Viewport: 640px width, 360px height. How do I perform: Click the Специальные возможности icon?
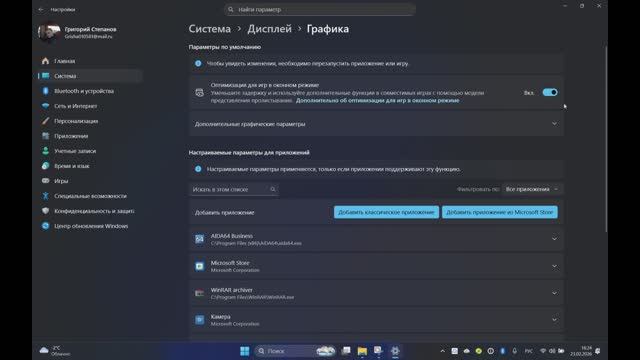[45, 196]
